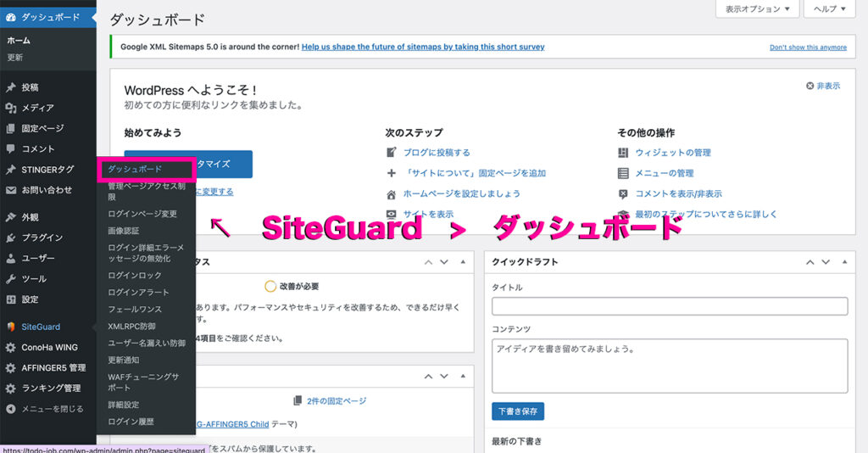The height and width of the screenshot is (453, 868).
Task: Click the home icon beside ホームページを設定しましょう
Action: 392,193
